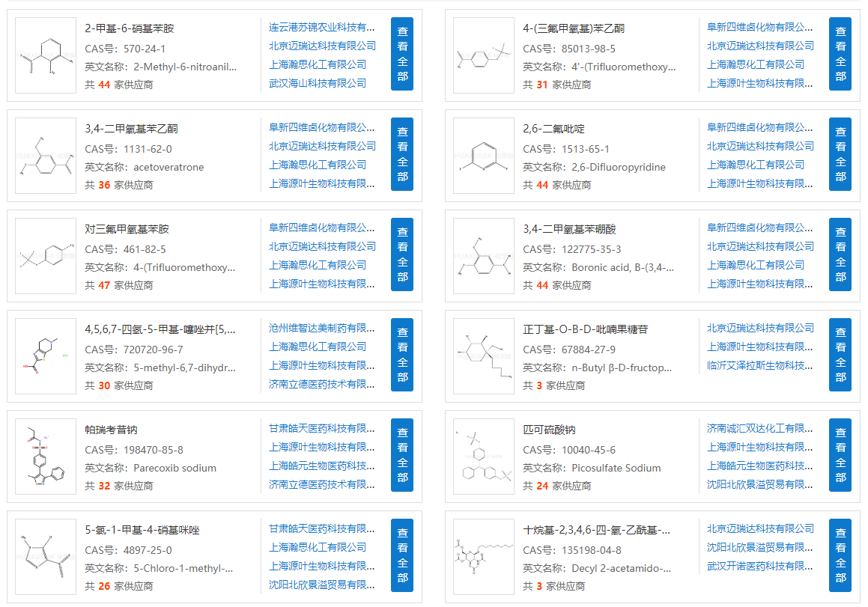Select the 正丁基-O-B-D-吡喃果糖苷 structure image
Viewport: 868px width, 607px height.
coord(484,356)
